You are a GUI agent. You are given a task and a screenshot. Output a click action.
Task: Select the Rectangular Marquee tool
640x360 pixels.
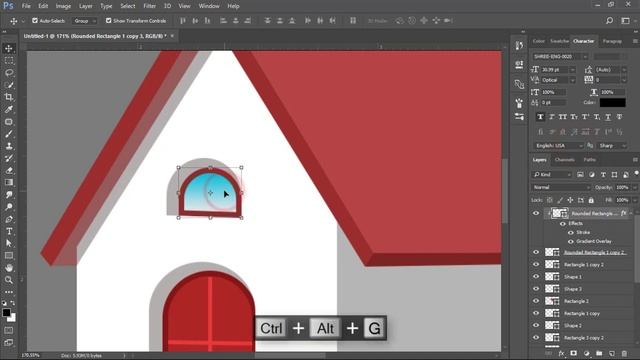pos(9,60)
